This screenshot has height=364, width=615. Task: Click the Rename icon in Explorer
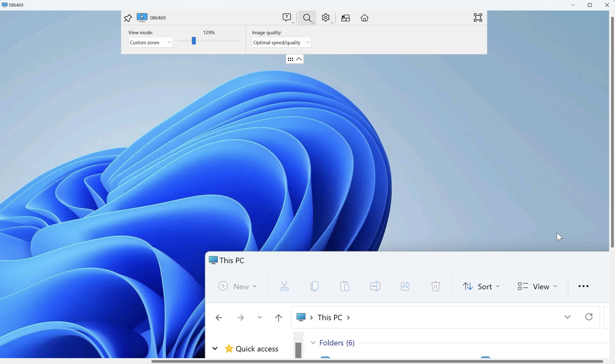pos(375,286)
